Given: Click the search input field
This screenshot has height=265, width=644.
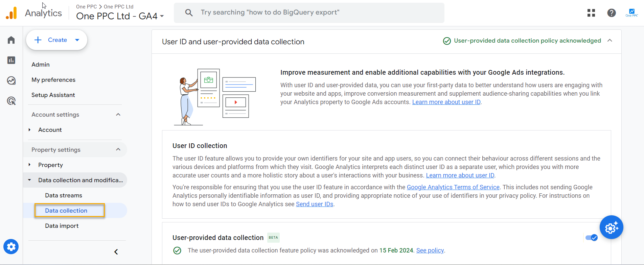Looking at the screenshot, I should [309, 13].
